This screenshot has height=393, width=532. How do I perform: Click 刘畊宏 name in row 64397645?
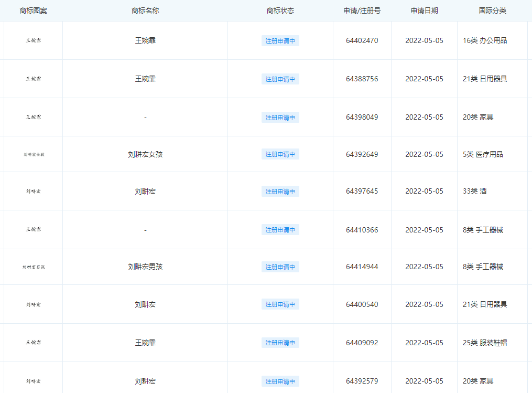coord(145,191)
